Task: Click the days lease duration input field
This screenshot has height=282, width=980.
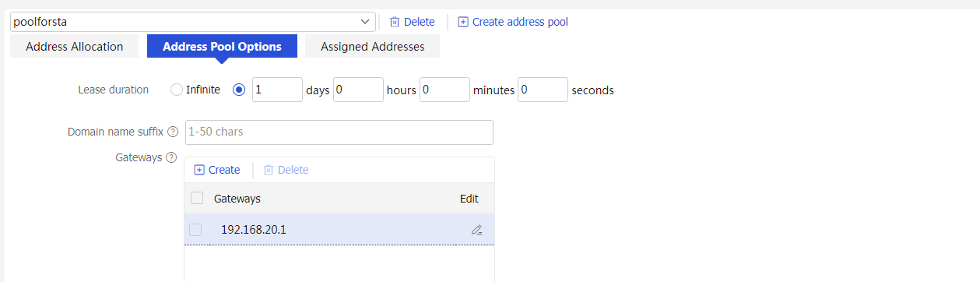Action: coord(277,90)
